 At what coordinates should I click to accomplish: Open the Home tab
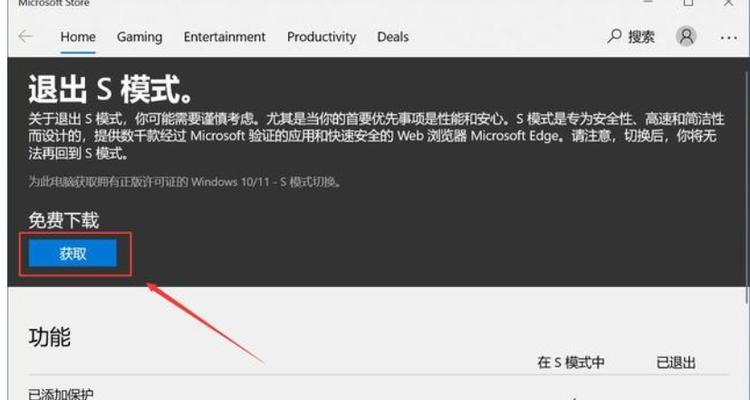coord(78,37)
